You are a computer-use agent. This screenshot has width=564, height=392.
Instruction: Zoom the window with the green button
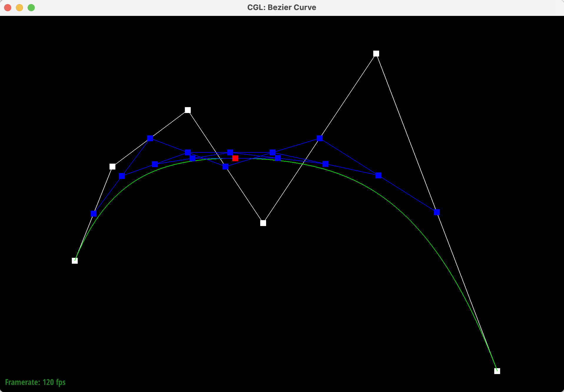31,8
